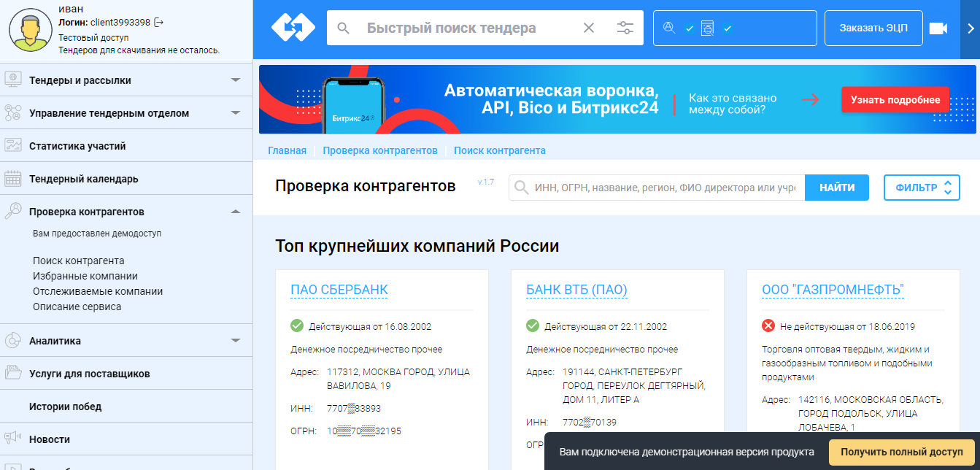Click the Сбербанк address 117312, МОСКВА ГОРОД

[x=398, y=378]
